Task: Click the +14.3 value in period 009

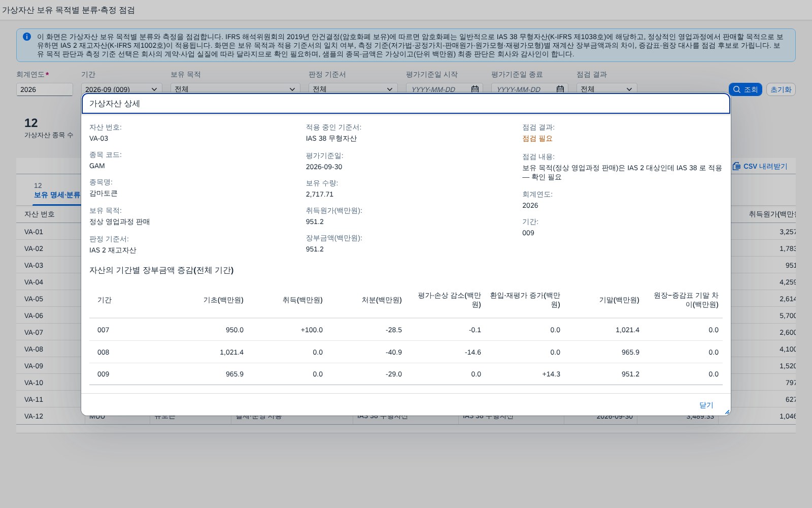Action: pos(551,374)
